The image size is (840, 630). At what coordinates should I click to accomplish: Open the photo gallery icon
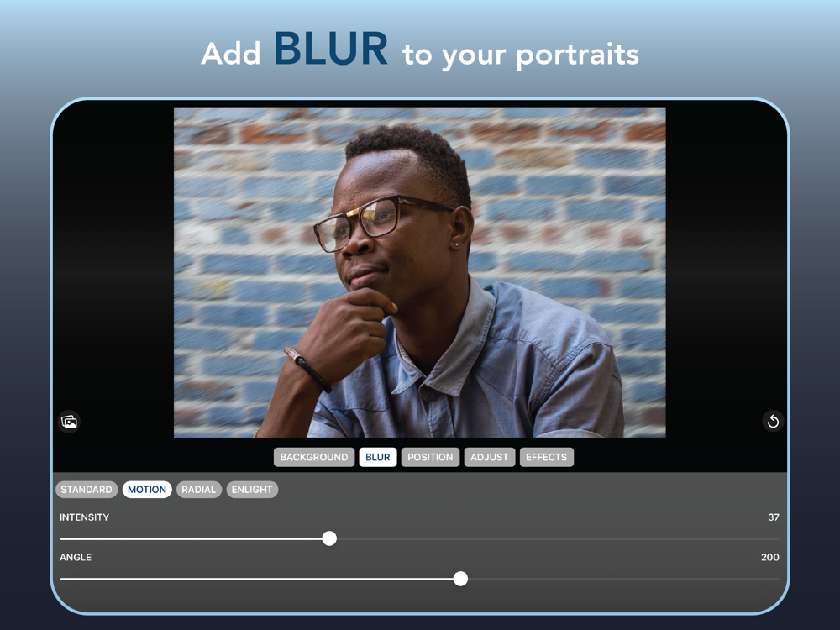pos(69,422)
